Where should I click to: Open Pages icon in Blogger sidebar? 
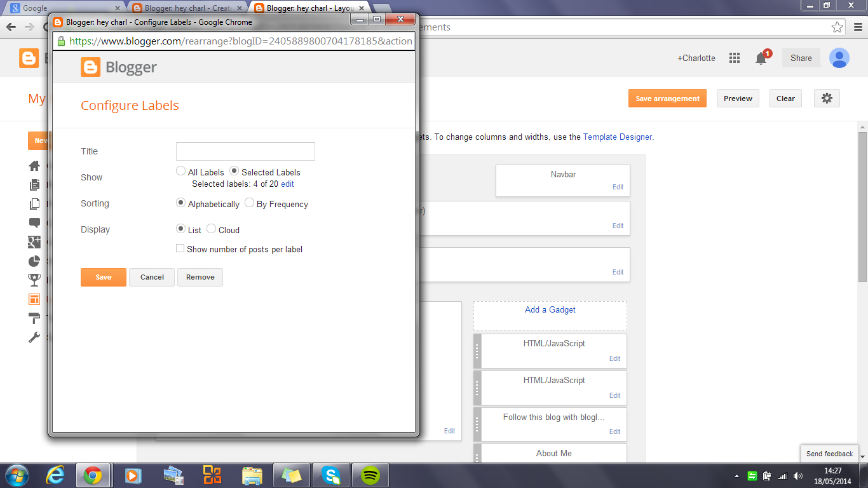click(x=34, y=204)
